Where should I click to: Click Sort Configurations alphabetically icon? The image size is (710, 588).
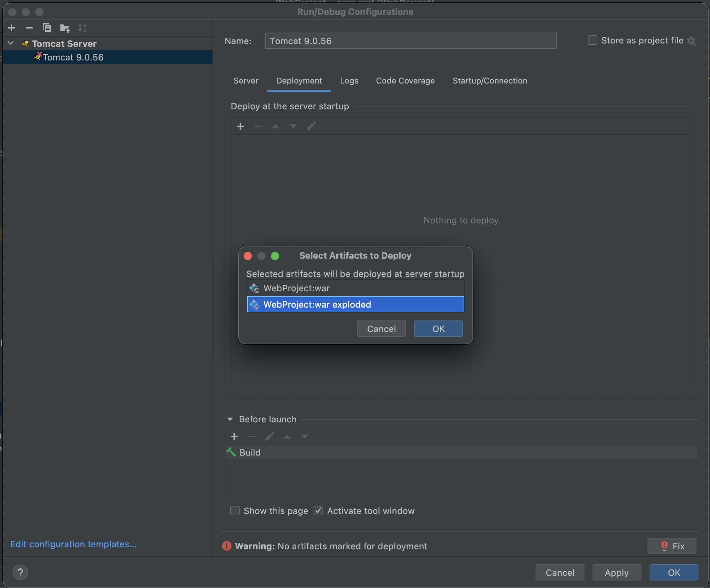tap(82, 28)
